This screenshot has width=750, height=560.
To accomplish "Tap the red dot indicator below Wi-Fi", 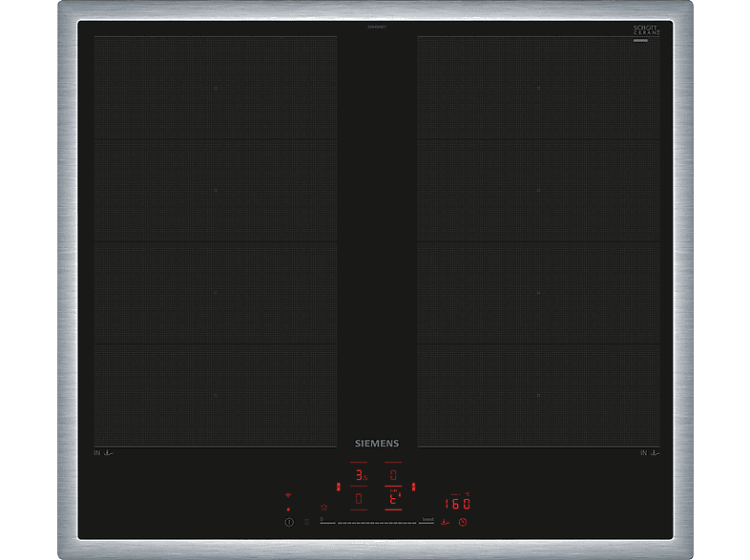I will 288,509.
